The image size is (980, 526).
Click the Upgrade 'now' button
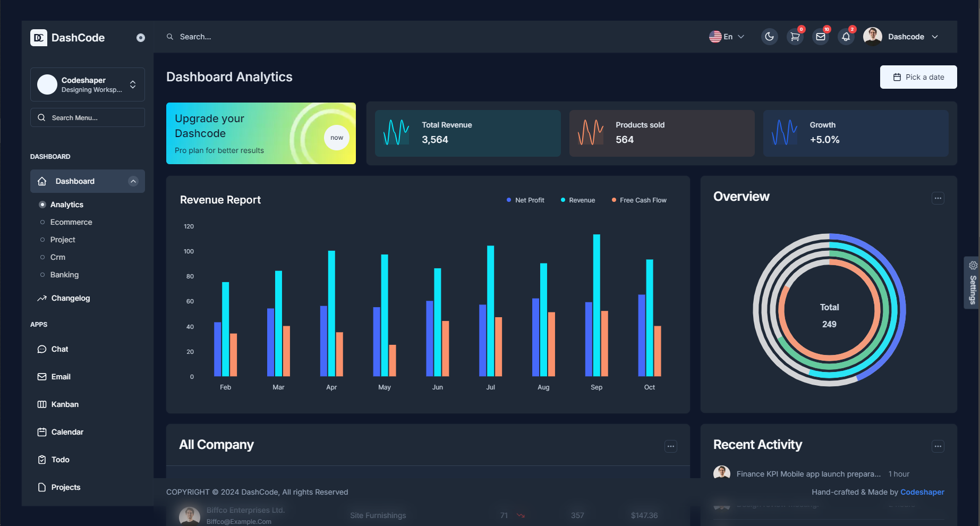coord(337,138)
